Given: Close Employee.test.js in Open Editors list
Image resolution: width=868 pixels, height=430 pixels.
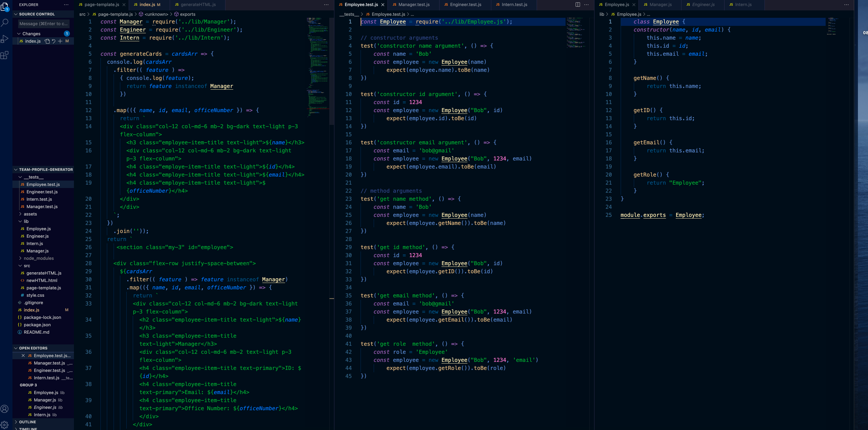Looking at the screenshot, I should point(23,355).
